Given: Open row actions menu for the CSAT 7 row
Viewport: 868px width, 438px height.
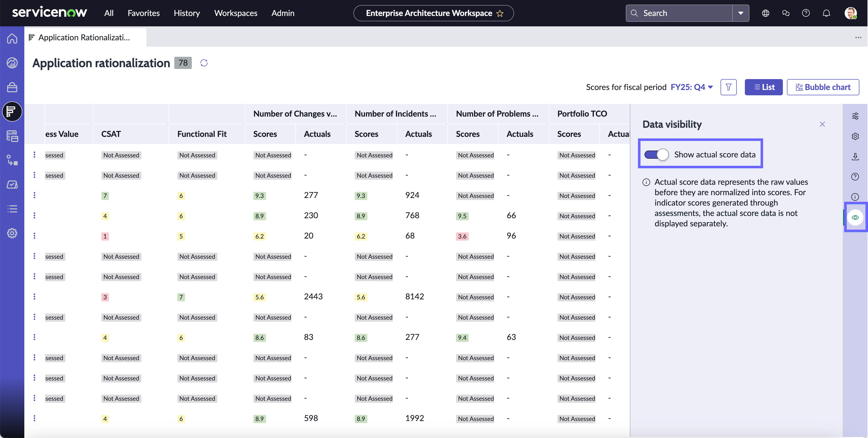Looking at the screenshot, I should pyautogui.click(x=34, y=195).
